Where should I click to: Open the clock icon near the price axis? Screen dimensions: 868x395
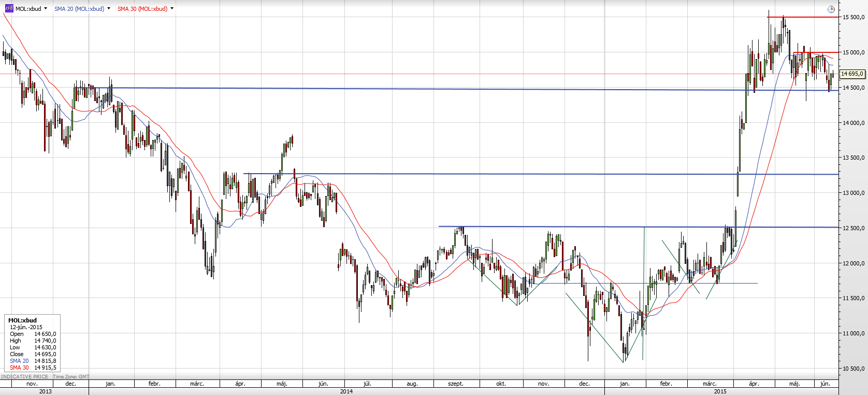tap(831, 9)
